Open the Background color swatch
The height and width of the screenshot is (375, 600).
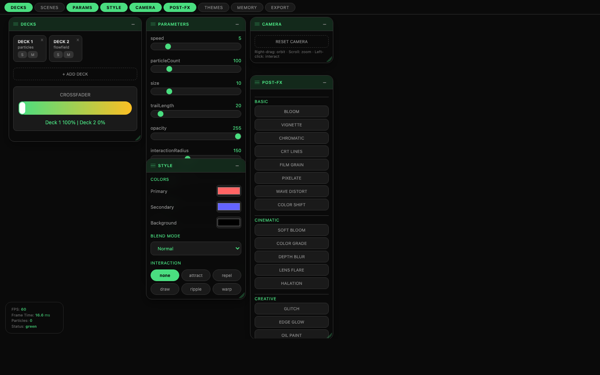pyautogui.click(x=229, y=222)
